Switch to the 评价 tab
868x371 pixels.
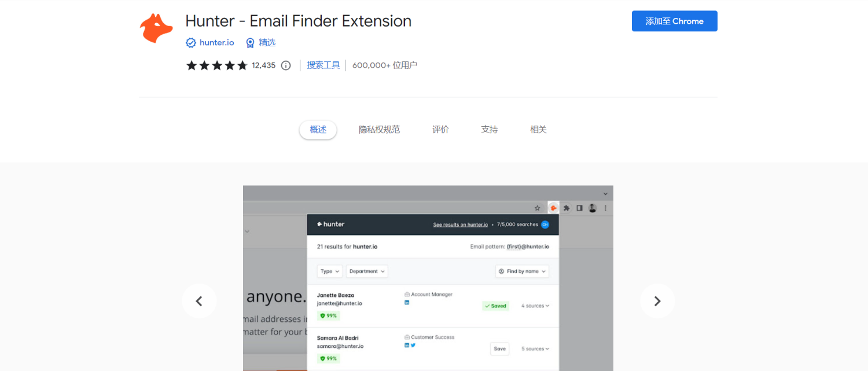click(x=440, y=129)
